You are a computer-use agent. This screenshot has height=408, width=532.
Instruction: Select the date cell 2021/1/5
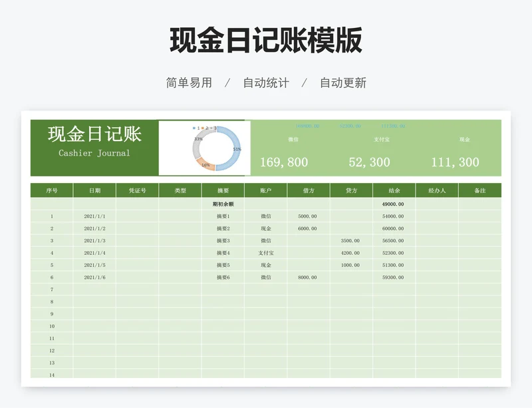pyautogui.click(x=94, y=265)
